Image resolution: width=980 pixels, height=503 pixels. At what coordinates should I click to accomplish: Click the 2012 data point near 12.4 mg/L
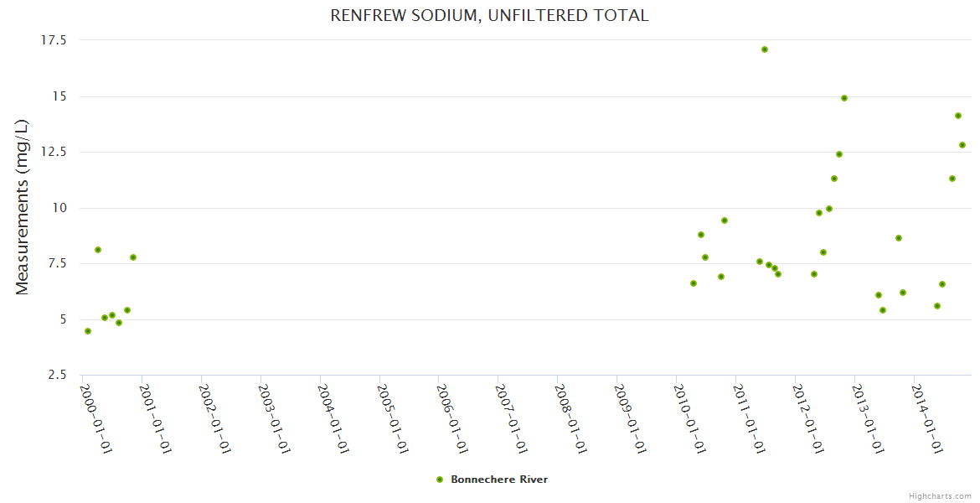point(839,154)
